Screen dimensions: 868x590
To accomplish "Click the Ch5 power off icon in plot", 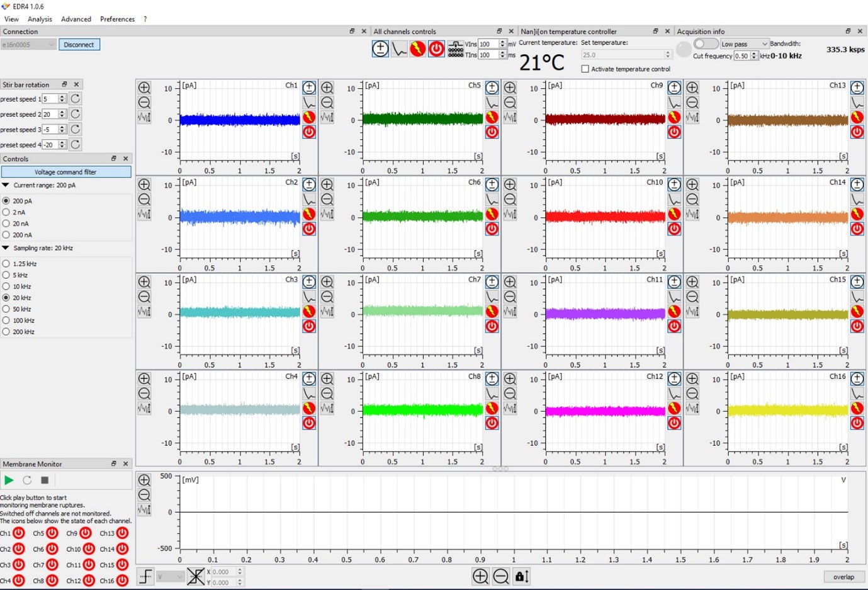I will coord(492,132).
